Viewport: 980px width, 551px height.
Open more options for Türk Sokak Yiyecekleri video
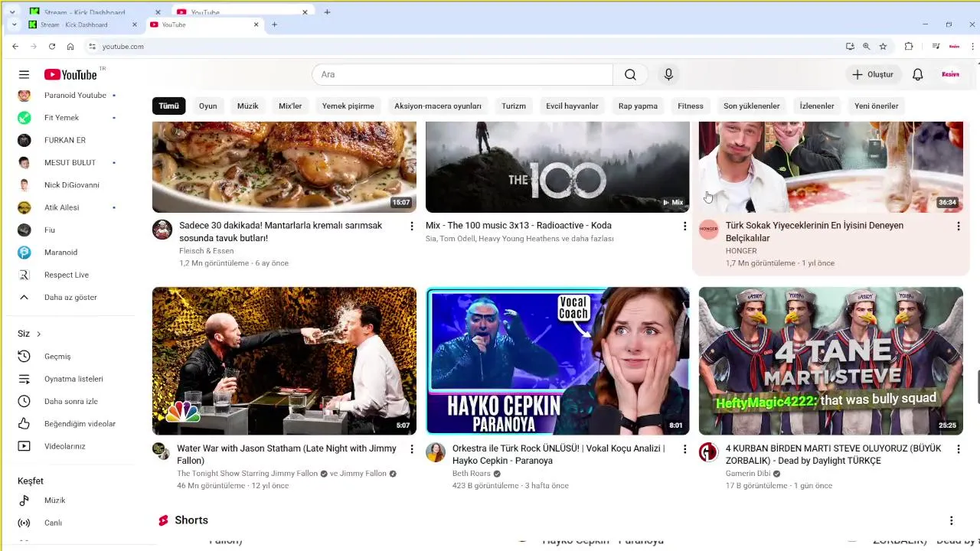click(958, 226)
